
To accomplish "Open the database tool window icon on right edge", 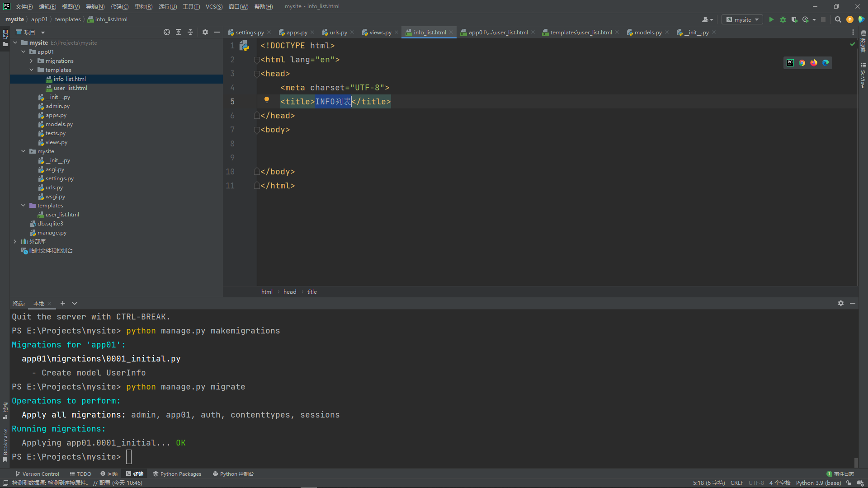I will click(x=863, y=41).
